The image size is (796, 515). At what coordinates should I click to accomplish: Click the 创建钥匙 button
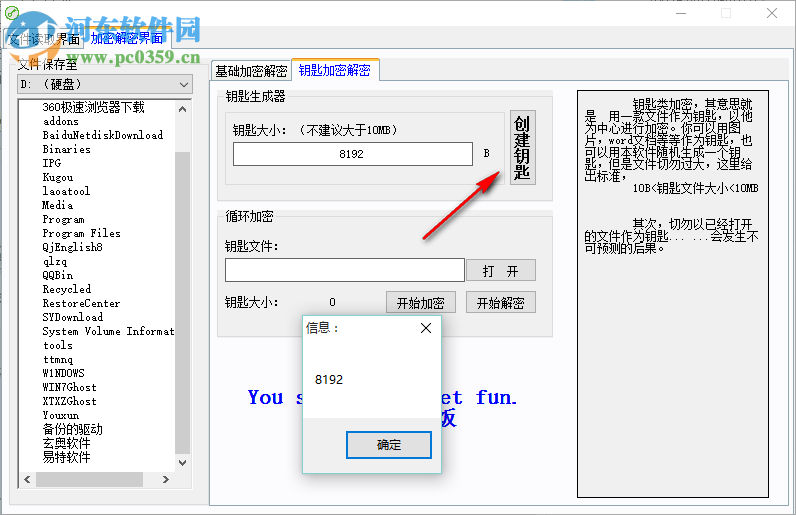(x=522, y=147)
